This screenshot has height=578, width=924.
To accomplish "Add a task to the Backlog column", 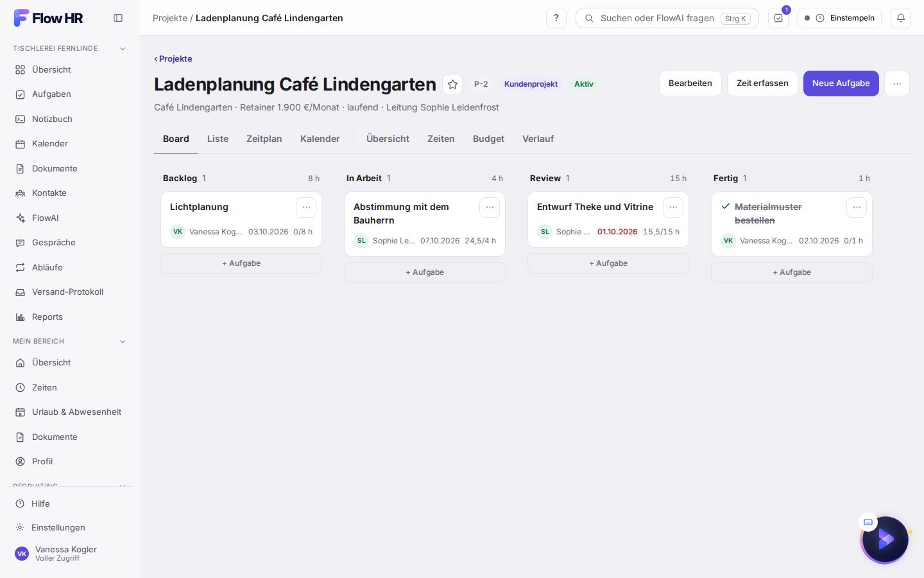I will click(x=241, y=263).
